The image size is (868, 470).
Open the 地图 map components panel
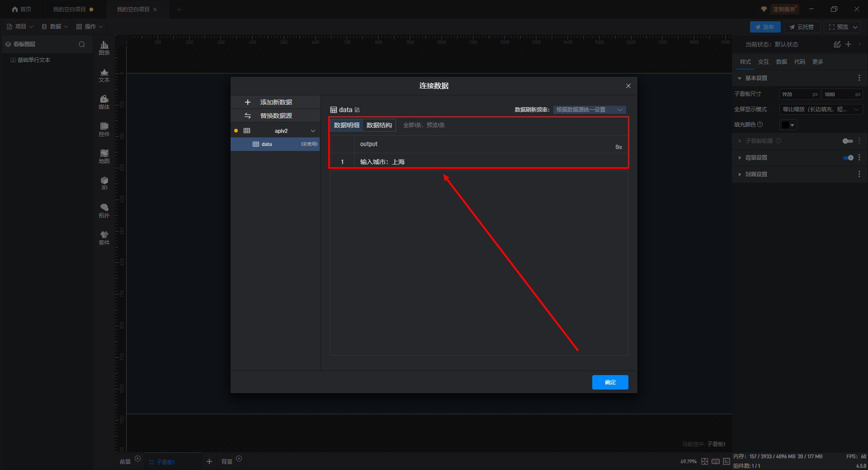click(104, 156)
